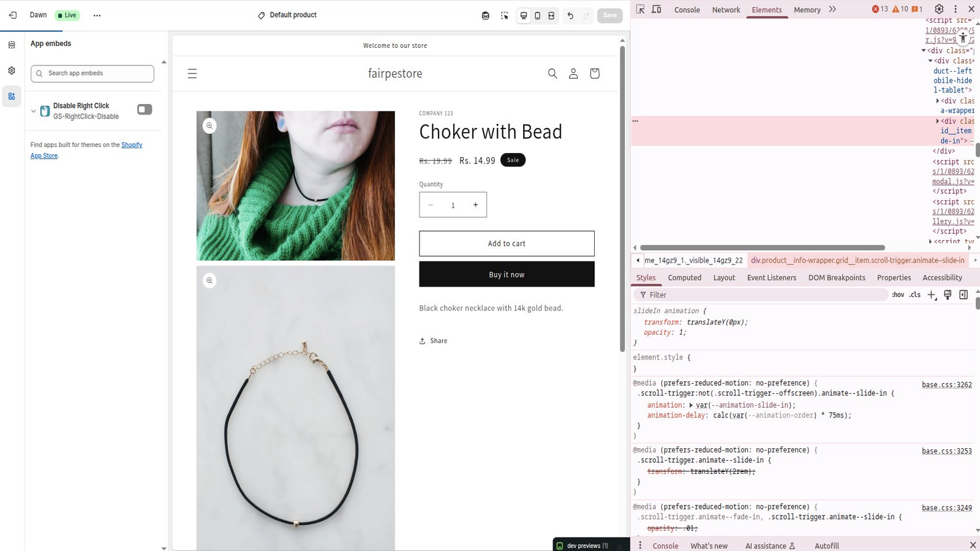Collapse the div with class duct--left
The image size is (980, 551).
pos(930,61)
